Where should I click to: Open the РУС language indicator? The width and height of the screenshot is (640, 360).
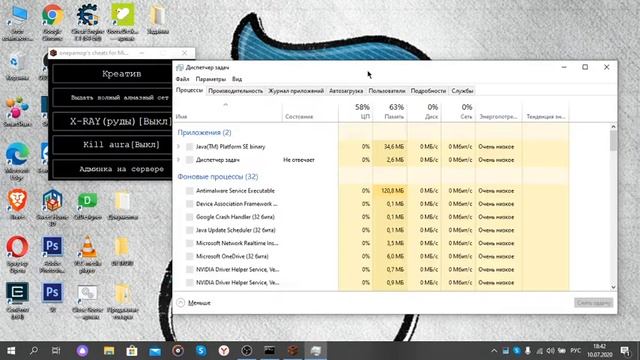(x=576, y=351)
